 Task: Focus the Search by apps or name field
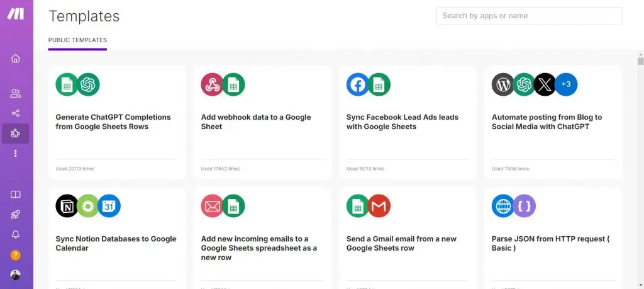click(529, 16)
